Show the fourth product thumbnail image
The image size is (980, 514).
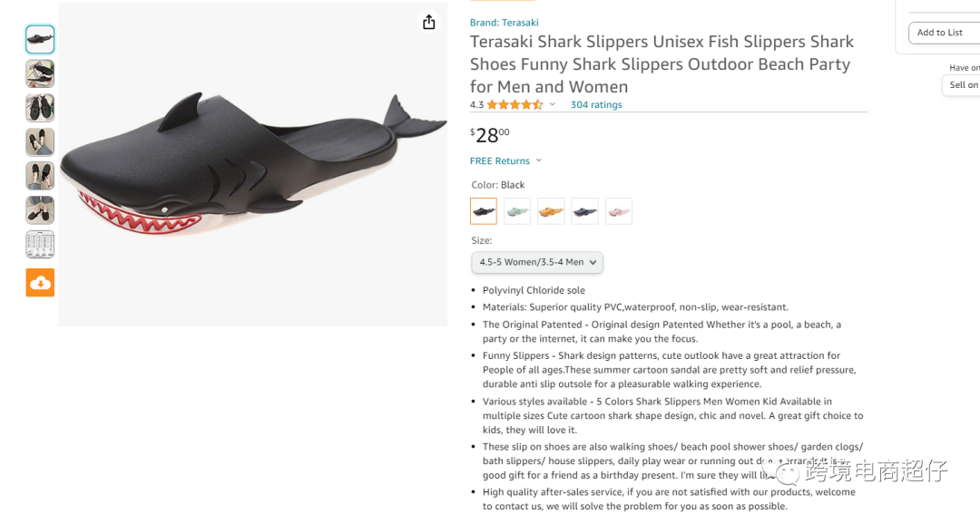(x=40, y=142)
